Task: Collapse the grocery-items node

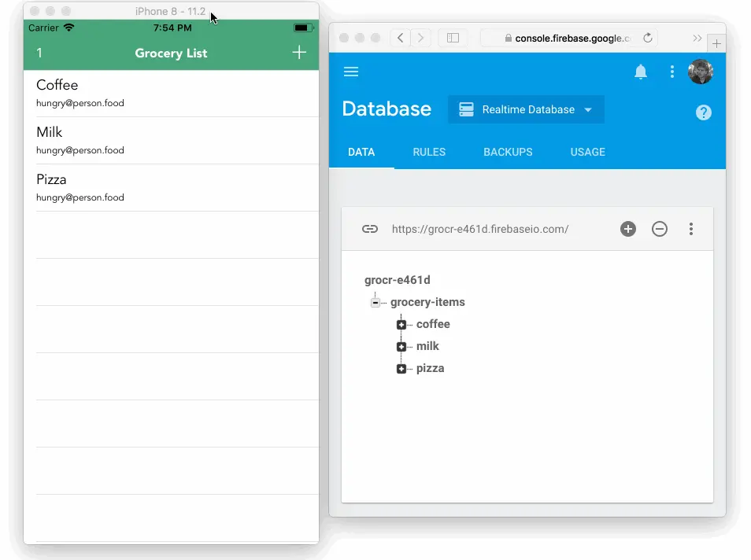Action: (375, 303)
